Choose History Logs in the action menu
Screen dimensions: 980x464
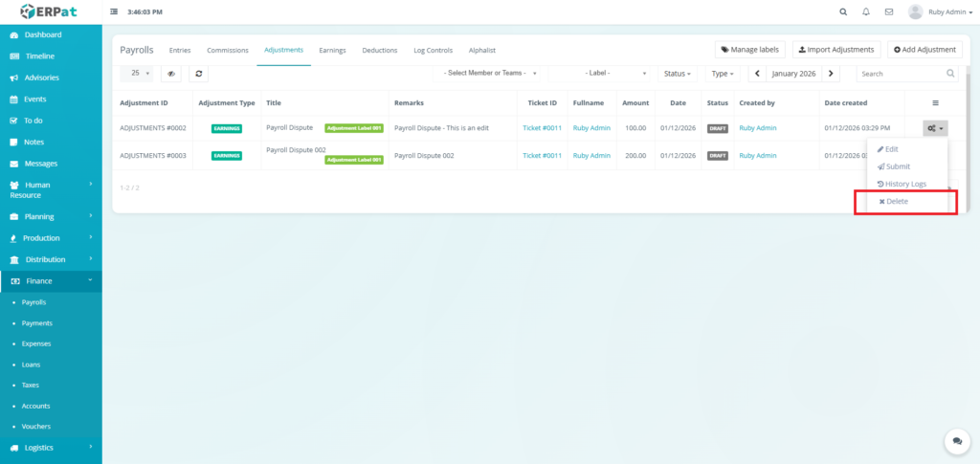(x=901, y=184)
